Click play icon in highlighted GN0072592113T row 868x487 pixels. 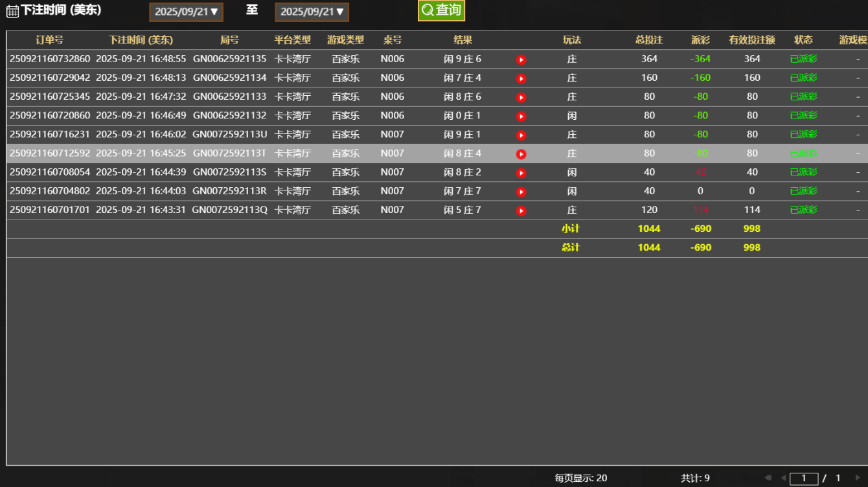[521, 154]
